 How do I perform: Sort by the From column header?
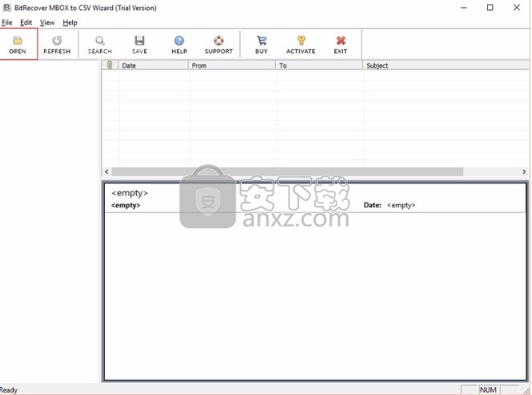pos(232,65)
